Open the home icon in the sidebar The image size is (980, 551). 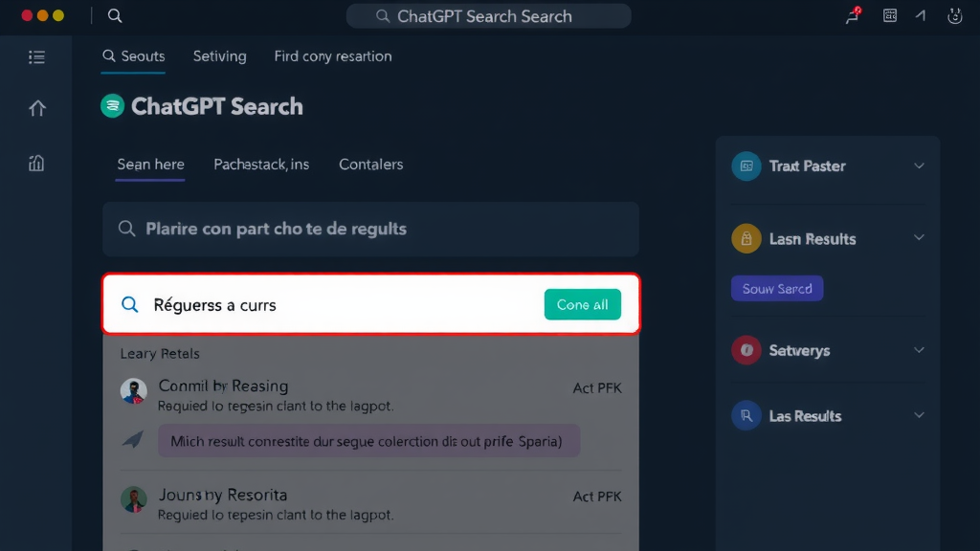click(36, 108)
